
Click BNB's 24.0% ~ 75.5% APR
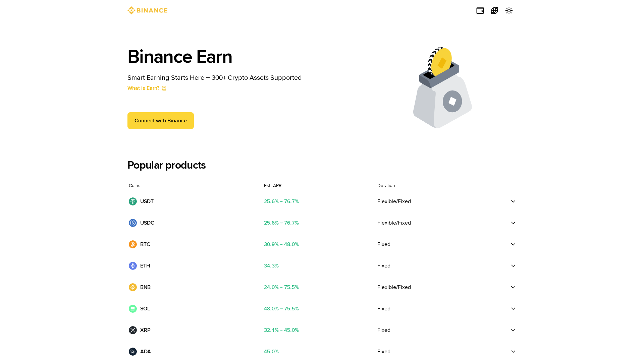[x=281, y=287]
